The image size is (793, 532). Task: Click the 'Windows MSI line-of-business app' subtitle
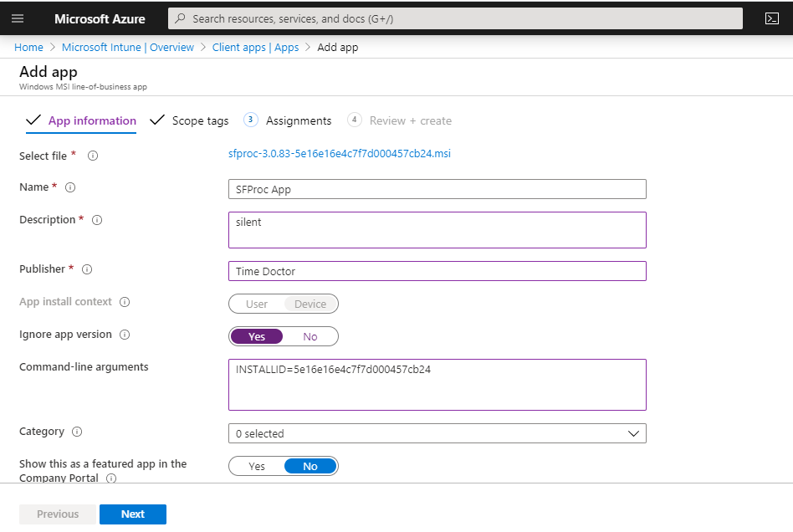click(x=83, y=87)
